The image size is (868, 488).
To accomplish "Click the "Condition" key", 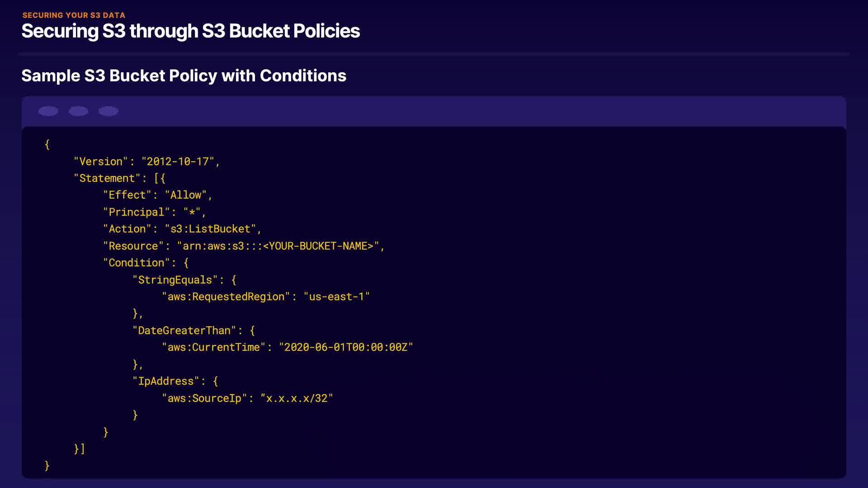I will 136,263.
